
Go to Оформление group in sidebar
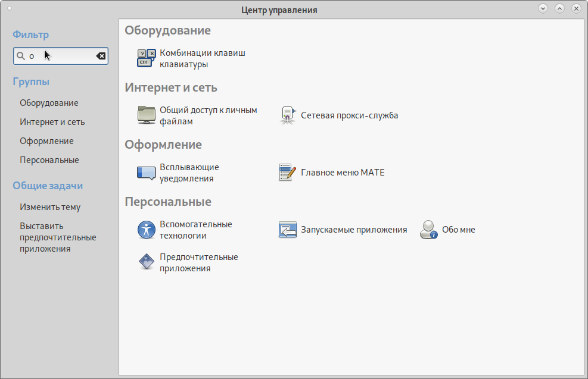(x=46, y=141)
